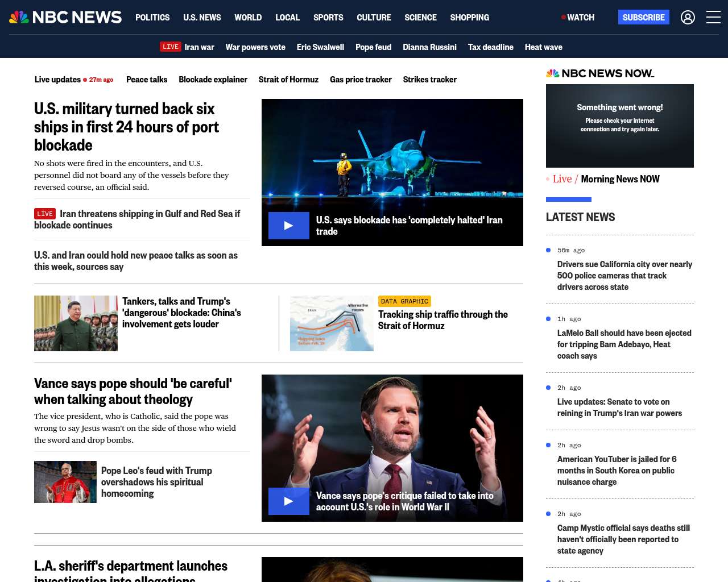Go to the U.S. News section

[202, 18]
